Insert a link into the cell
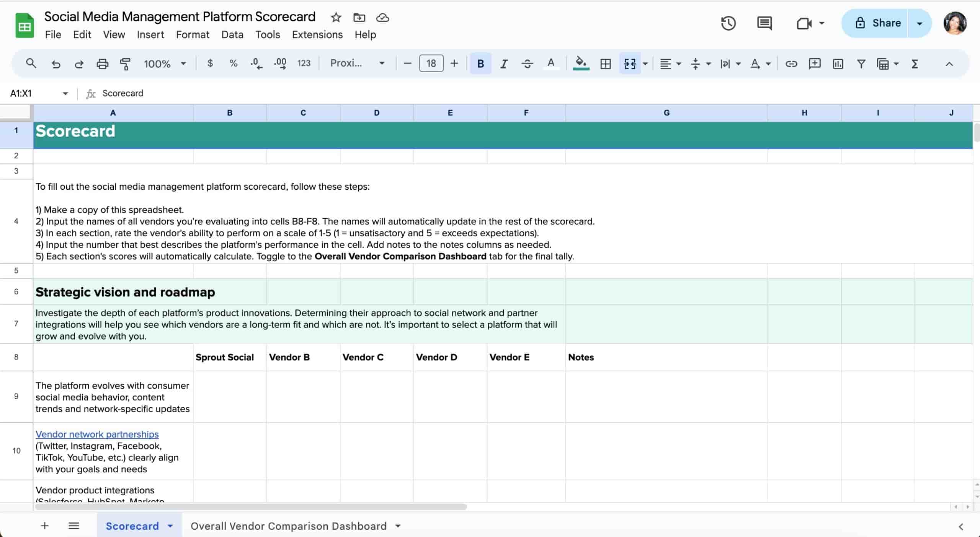Image resolution: width=980 pixels, height=537 pixels. 791,64
